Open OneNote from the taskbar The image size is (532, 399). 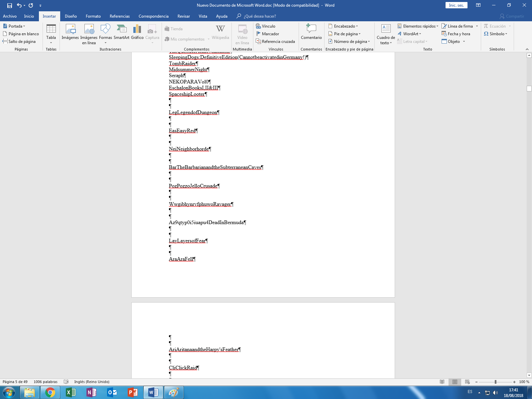[91, 393]
